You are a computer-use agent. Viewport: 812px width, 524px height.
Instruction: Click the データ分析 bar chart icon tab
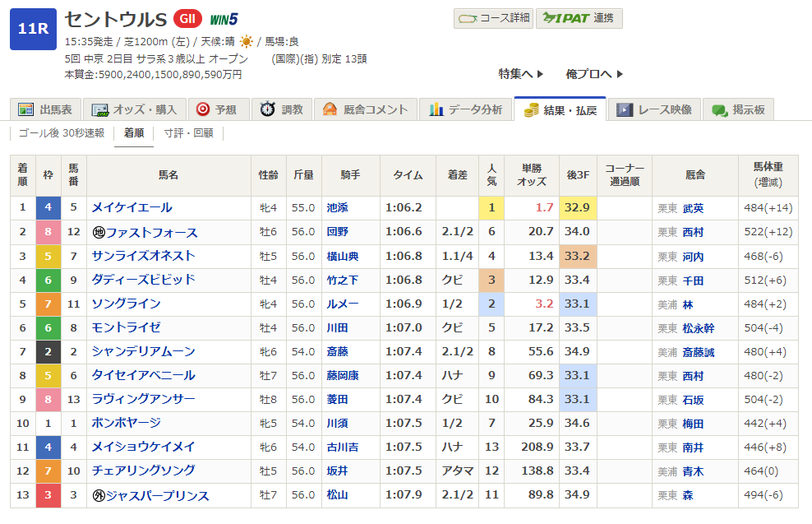[436, 109]
